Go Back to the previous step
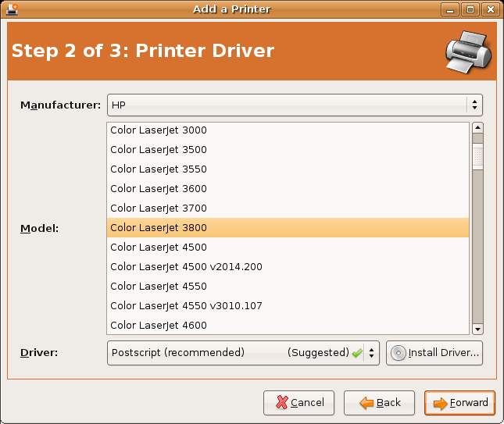The width and height of the screenshot is (504, 424). point(379,403)
